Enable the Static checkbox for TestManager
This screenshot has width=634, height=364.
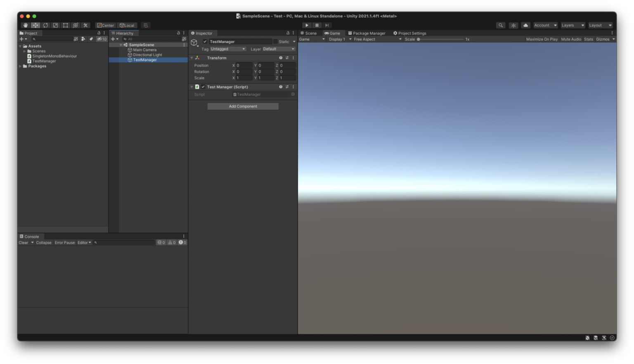[x=276, y=41]
